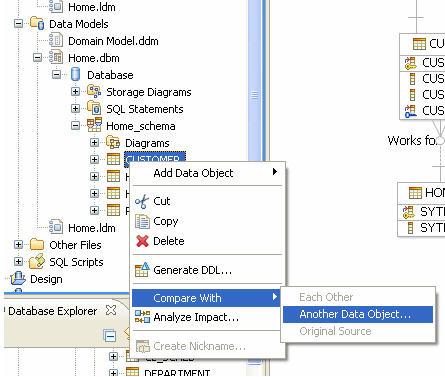Click the Data Models folder icon
This screenshot has width=445, height=377.
37,23
